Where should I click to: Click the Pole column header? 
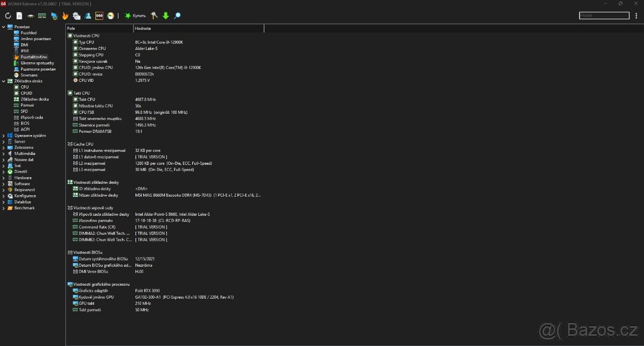(x=99, y=28)
